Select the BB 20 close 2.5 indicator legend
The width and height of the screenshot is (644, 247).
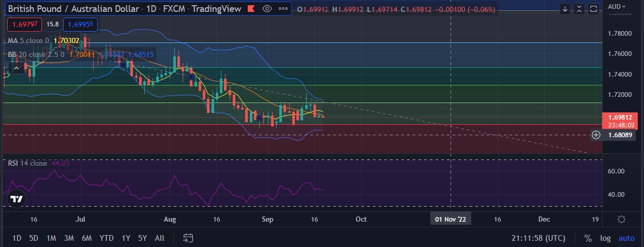point(36,54)
